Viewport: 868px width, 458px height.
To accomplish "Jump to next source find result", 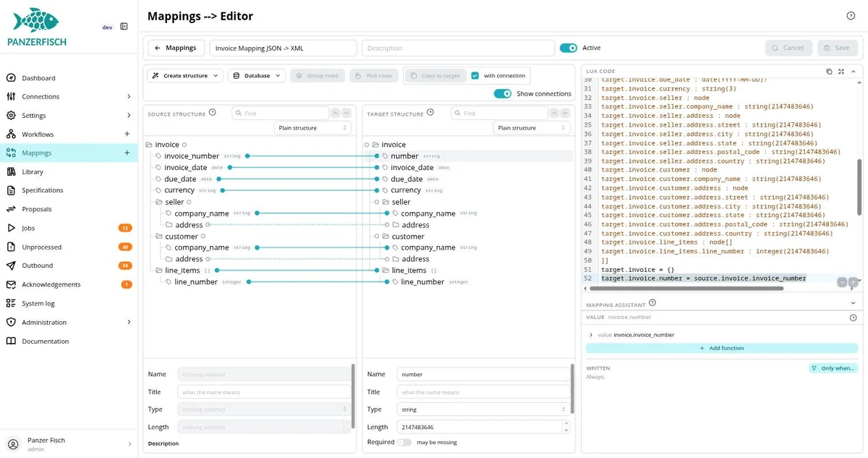I will pos(346,114).
